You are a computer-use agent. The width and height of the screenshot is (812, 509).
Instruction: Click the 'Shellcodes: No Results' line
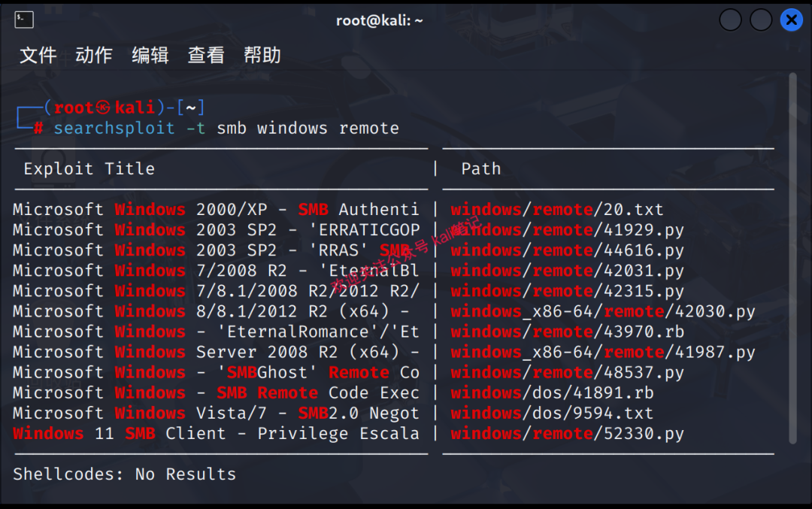coord(124,474)
